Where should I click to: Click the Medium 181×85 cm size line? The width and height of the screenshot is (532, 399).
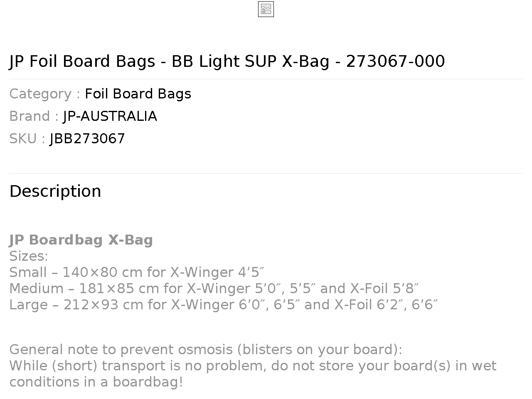click(214, 289)
